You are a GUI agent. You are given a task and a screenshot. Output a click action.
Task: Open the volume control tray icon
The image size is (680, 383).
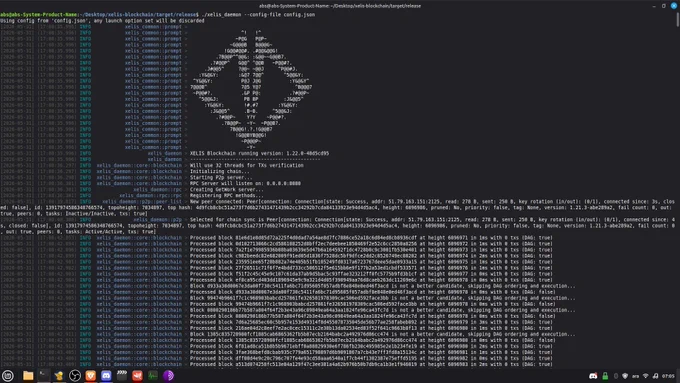[655, 376]
